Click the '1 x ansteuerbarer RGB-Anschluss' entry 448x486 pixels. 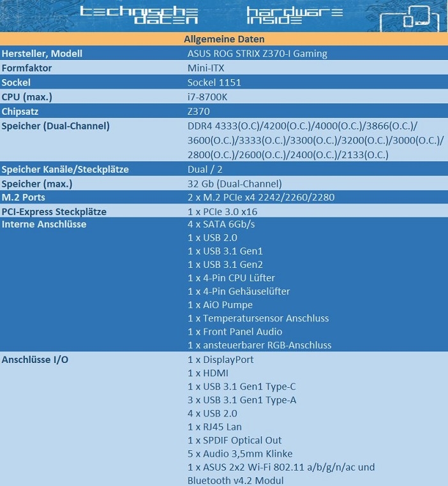(260, 345)
